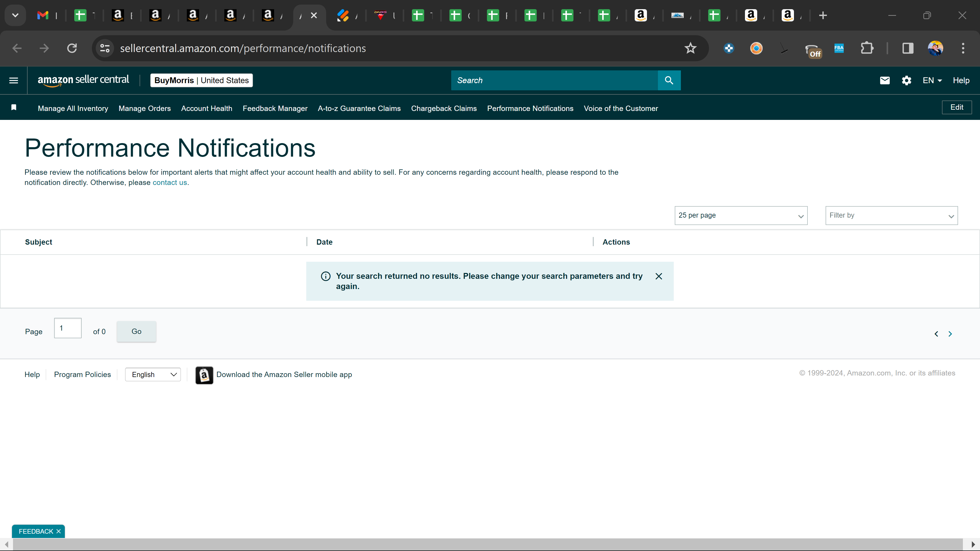Open the tab search dropdown arrow
This screenshot has width=980, height=551.
click(x=15, y=16)
